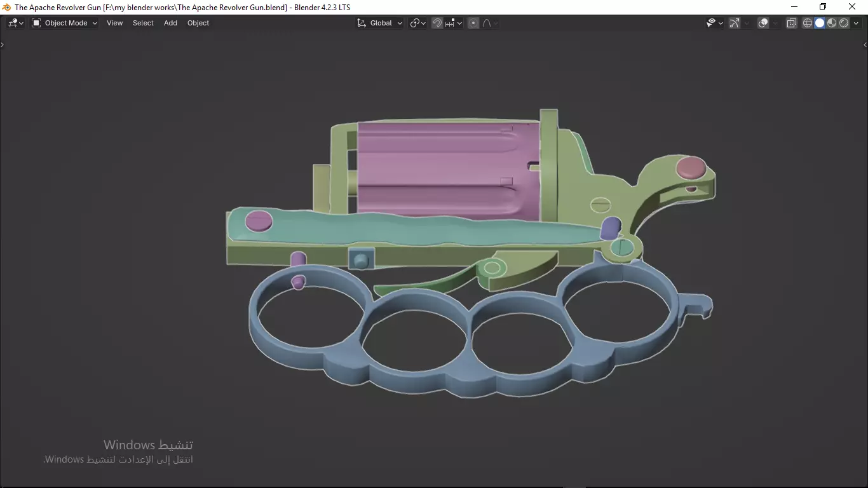Open the snapping settings dropdown
The width and height of the screenshot is (868, 488).
point(454,23)
